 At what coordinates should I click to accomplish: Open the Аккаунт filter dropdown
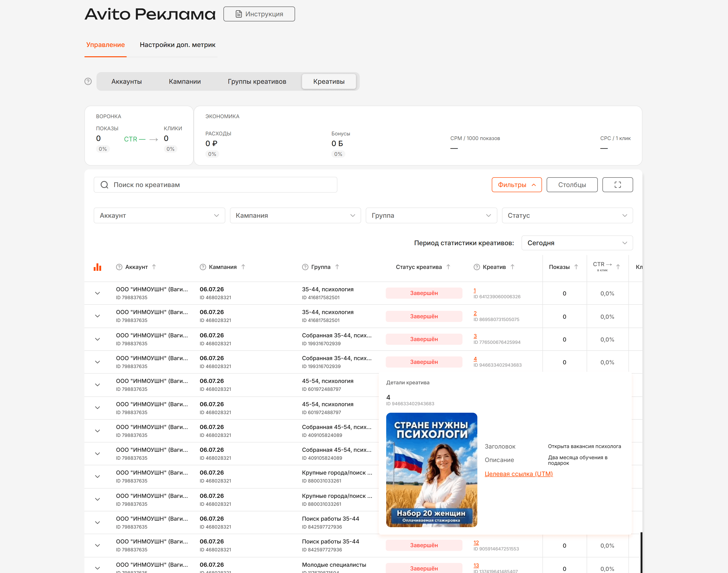coord(159,215)
